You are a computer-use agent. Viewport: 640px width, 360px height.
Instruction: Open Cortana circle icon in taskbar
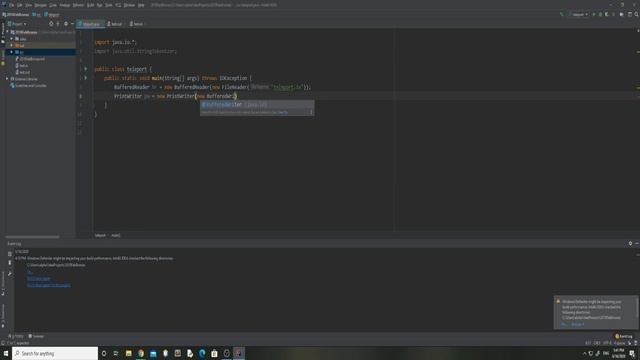(104, 353)
